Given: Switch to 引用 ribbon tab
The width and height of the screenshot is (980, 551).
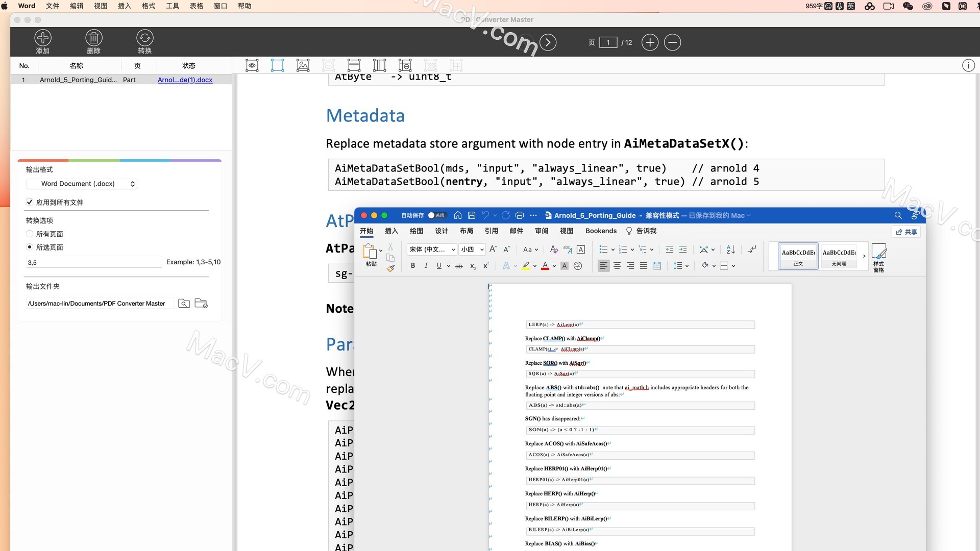Looking at the screenshot, I should [x=492, y=231].
